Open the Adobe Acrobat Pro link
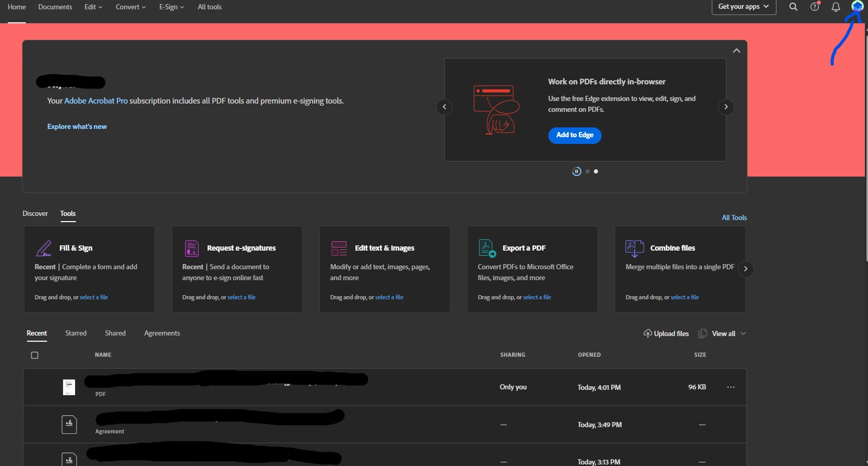This screenshot has height=466, width=868. (x=96, y=101)
